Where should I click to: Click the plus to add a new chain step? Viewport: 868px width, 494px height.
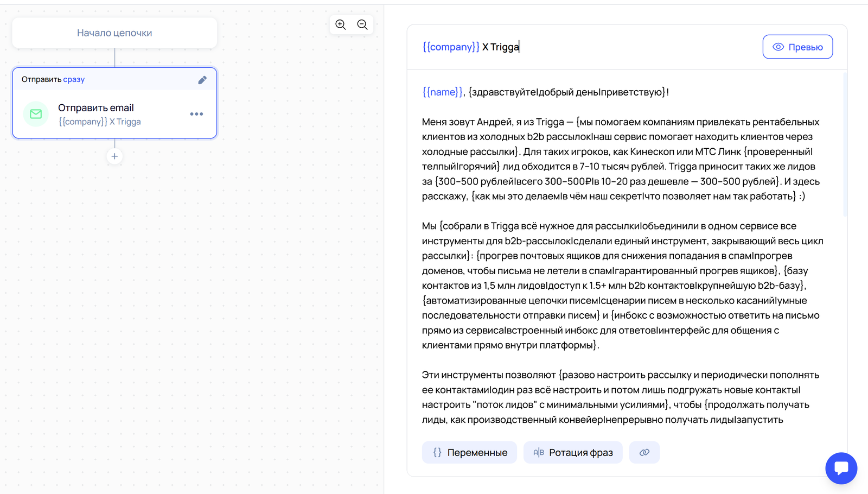(x=114, y=156)
